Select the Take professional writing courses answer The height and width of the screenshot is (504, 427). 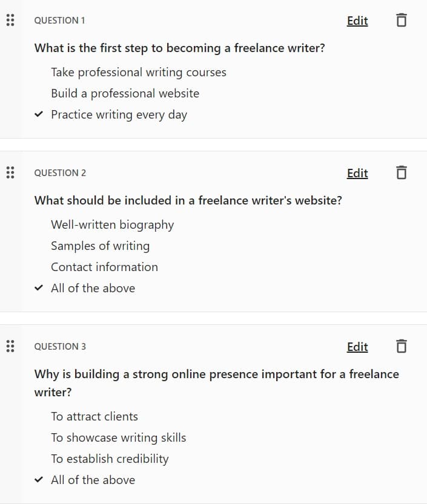138,73
